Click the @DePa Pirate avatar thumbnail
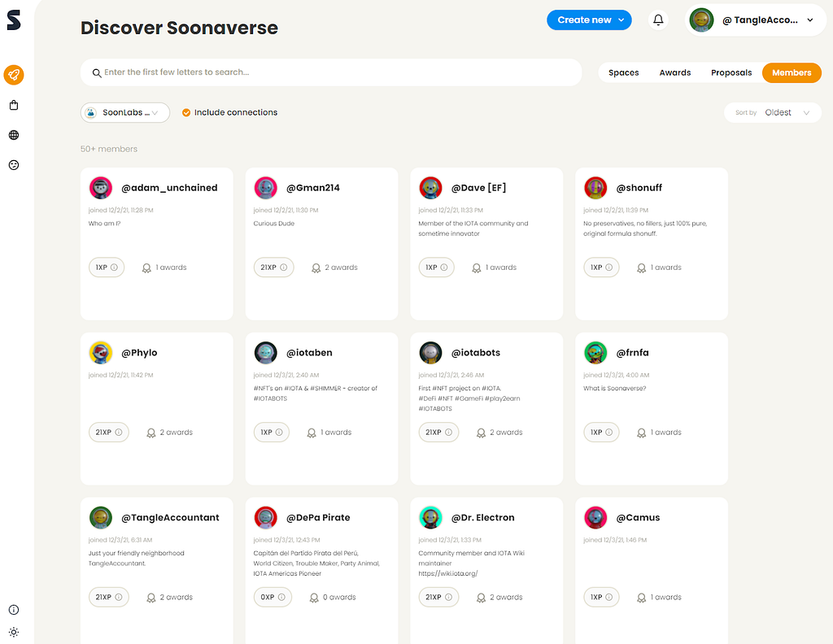The image size is (833, 644). click(x=266, y=518)
